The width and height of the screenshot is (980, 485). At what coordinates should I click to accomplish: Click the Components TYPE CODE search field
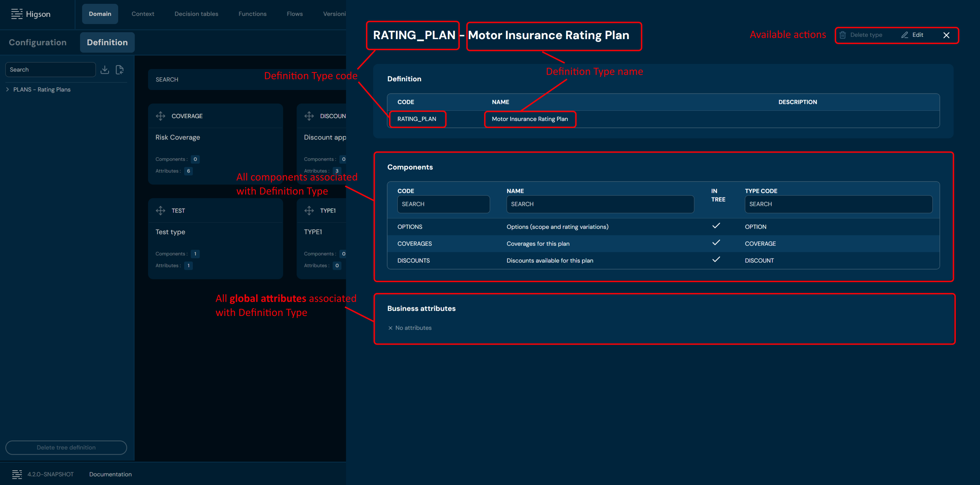[x=838, y=204]
